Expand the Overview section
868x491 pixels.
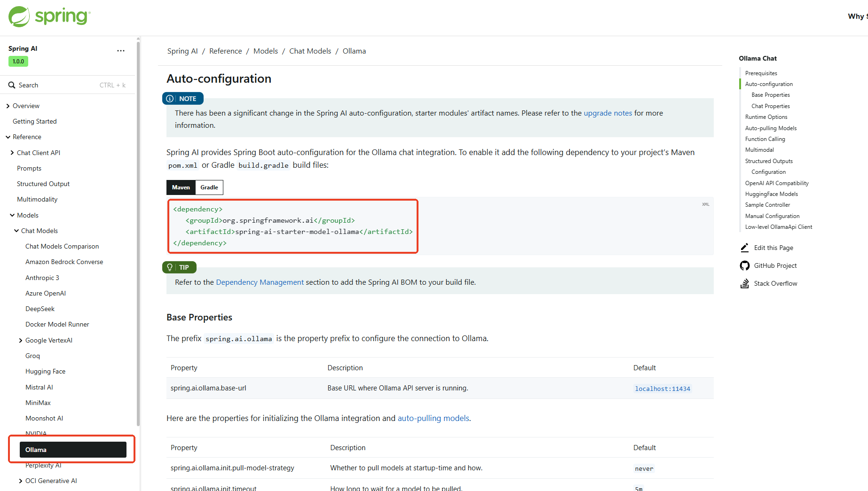tap(8, 106)
